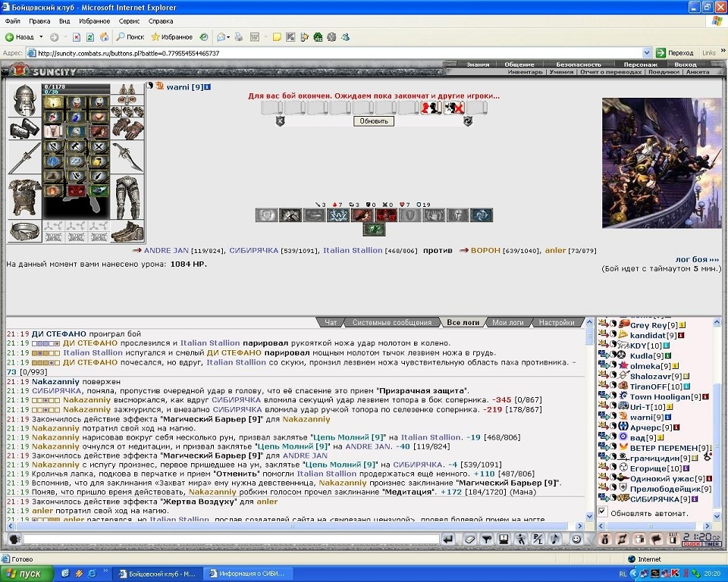Open the smiley emoticons icon
This screenshot has height=582, width=728.
click(576, 540)
